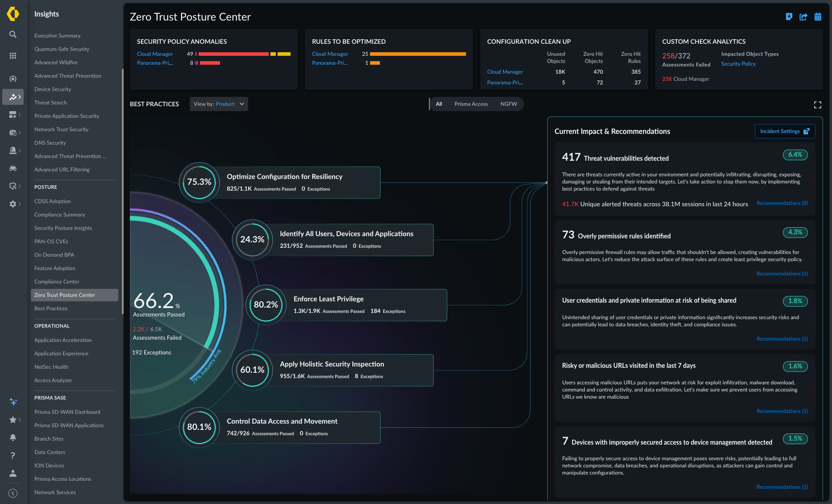Image resolution: width=832 pixels, height=504 pixels.
Task: Open the Control Data Access and Movement card
Action: click(298, 427)
